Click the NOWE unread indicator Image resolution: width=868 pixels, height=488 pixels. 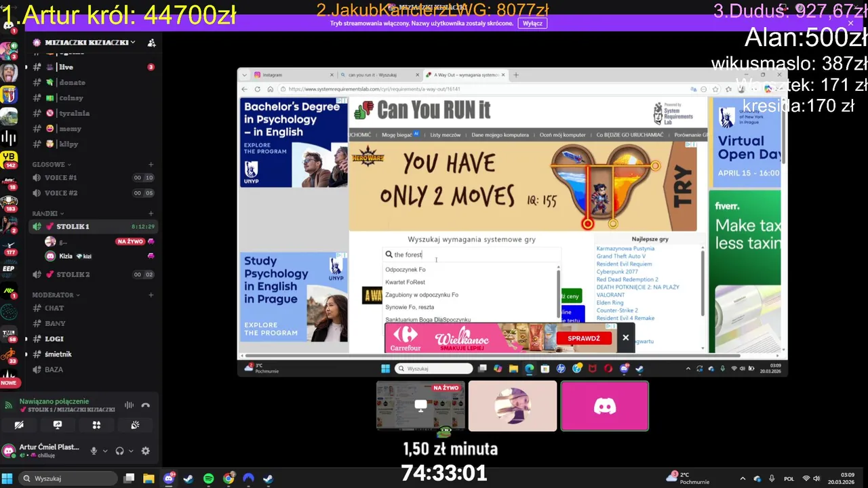click(x=8, y=383)
